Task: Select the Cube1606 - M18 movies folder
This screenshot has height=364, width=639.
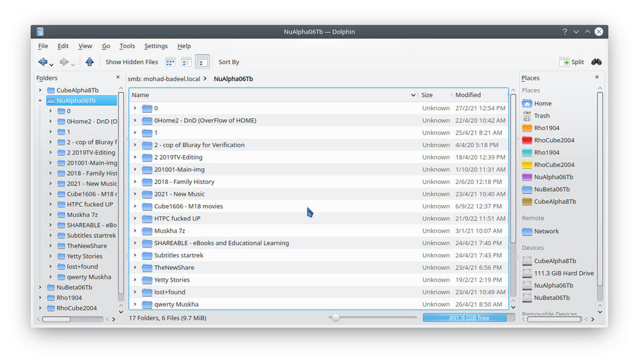Action: point(188,206)
